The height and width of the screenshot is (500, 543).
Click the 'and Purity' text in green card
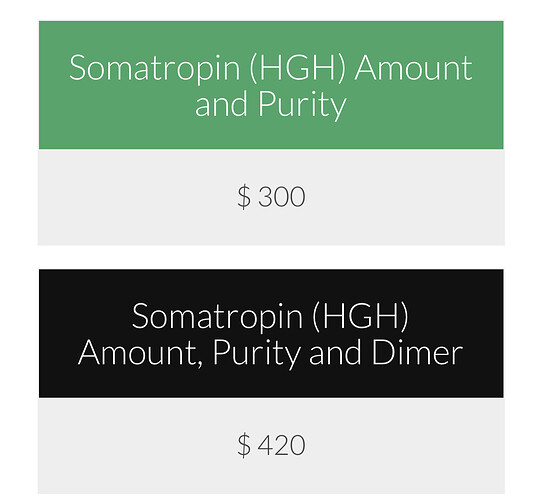(x=271, y=105)
